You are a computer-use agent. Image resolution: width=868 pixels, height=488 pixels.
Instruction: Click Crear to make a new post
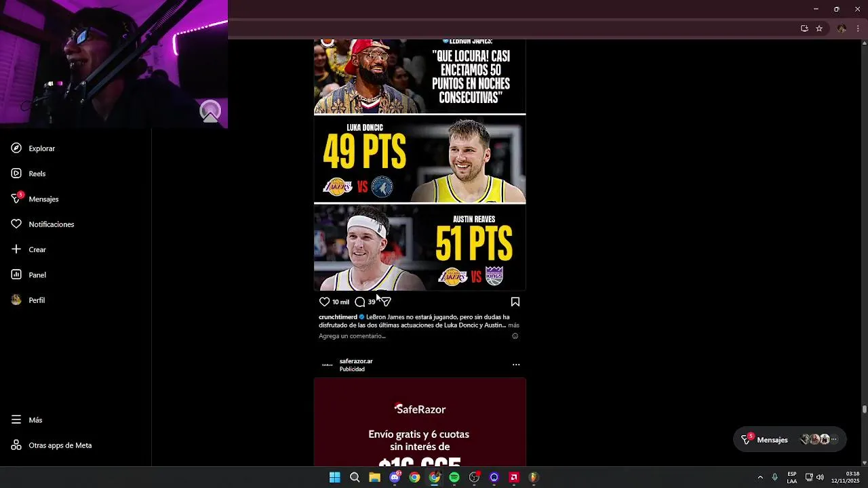[x=28, y=249]
